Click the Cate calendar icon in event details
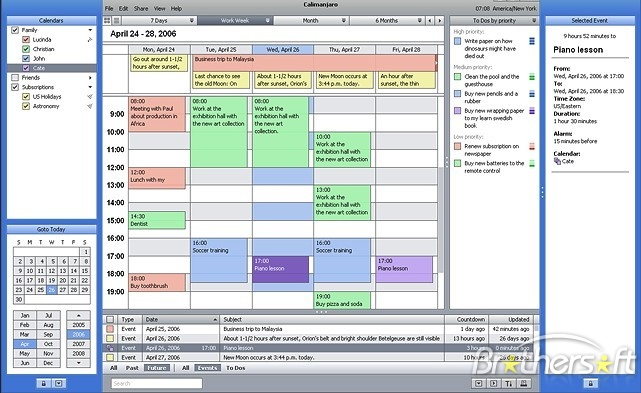This screenshot has width=641, height=393. [557, 161]
